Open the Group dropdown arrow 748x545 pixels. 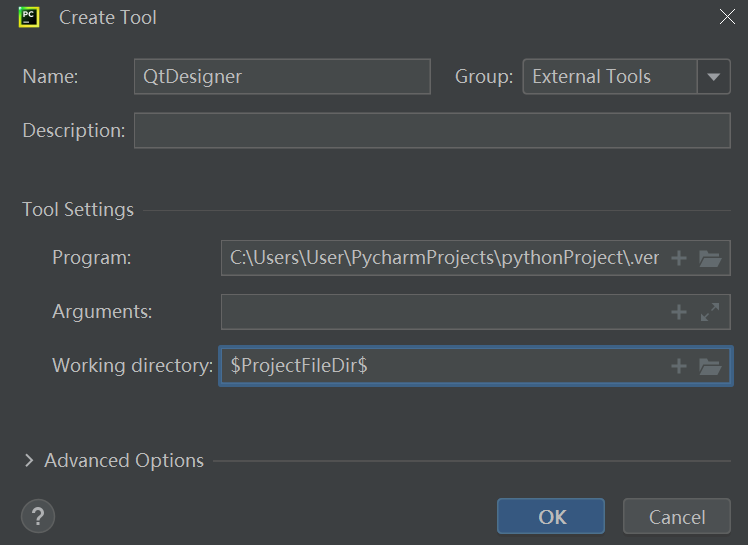coord(714,76)
